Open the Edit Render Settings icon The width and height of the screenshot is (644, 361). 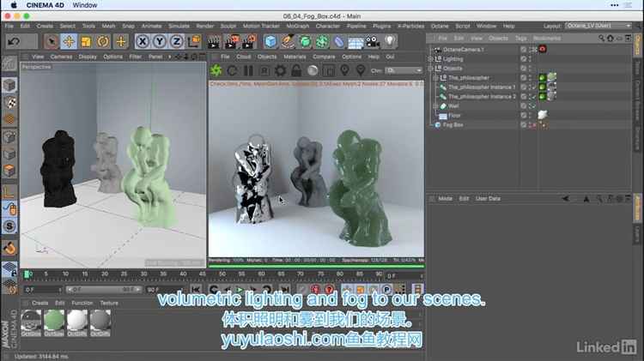pos(249,41)
